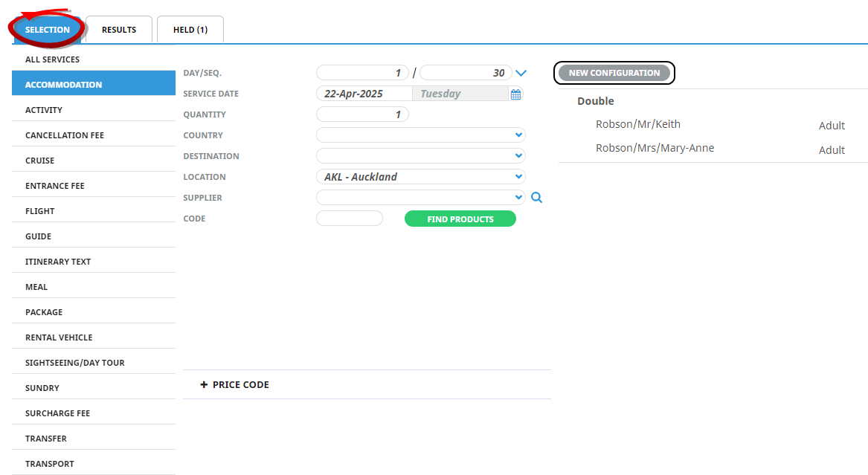Select Flight in the service list
The height and width of the screenshot is (475, 868).
click(40, 211)
